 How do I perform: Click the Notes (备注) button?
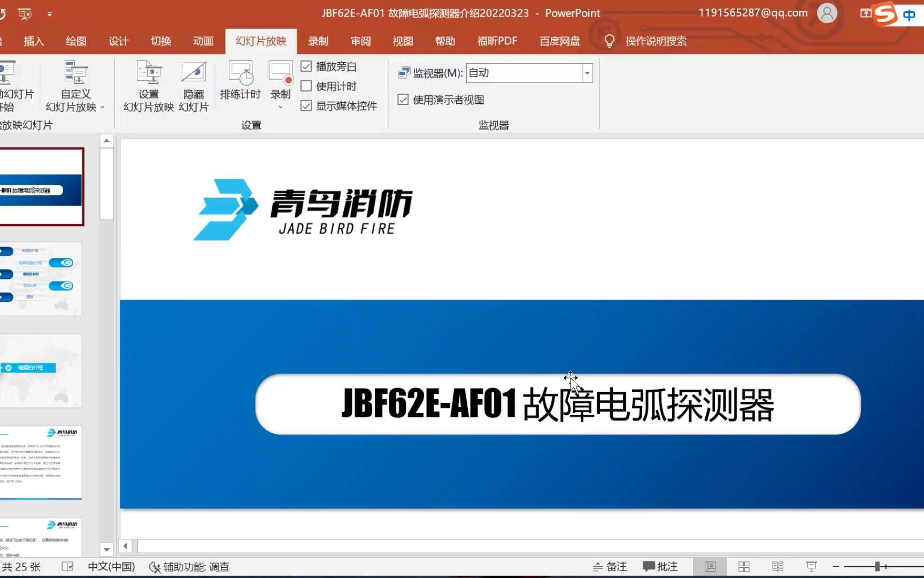610,567
